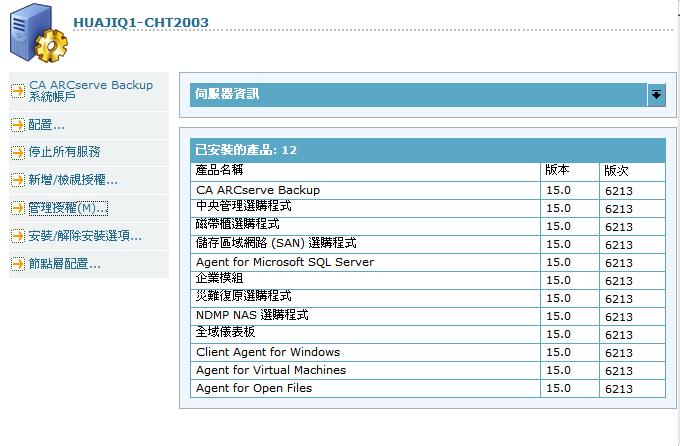Click arrow icon next to 安裝/解除安裝選項...
Viewport: 680px width, 446px height.
[x=18, y=236]
